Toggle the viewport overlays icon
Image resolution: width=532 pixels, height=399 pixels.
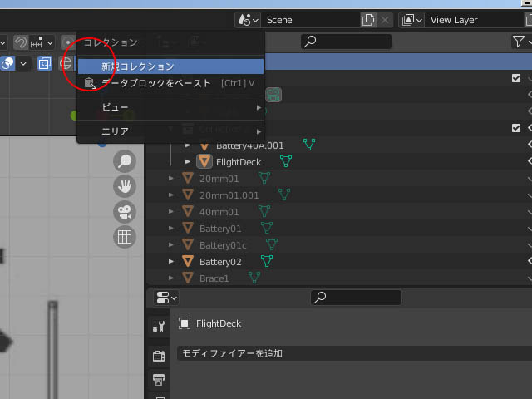point(8,63)
